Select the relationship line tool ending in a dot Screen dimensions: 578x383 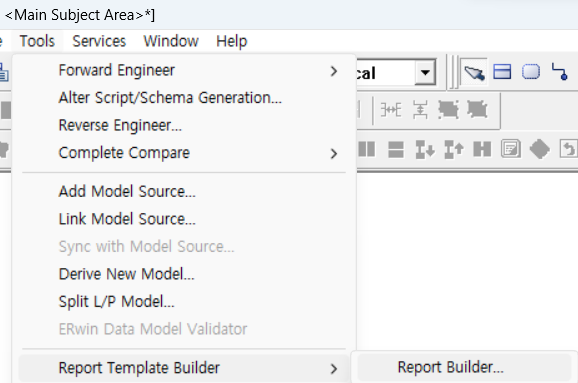pos(560,72)
